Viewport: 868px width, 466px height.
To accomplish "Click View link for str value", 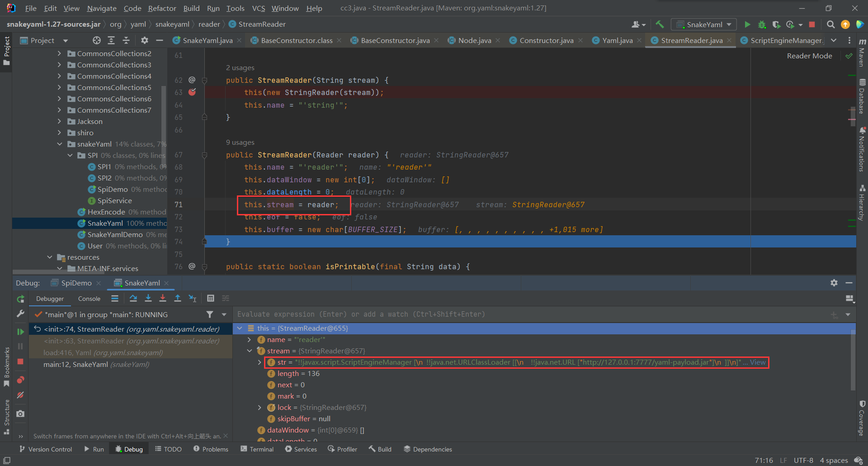I will coord(758,362).
